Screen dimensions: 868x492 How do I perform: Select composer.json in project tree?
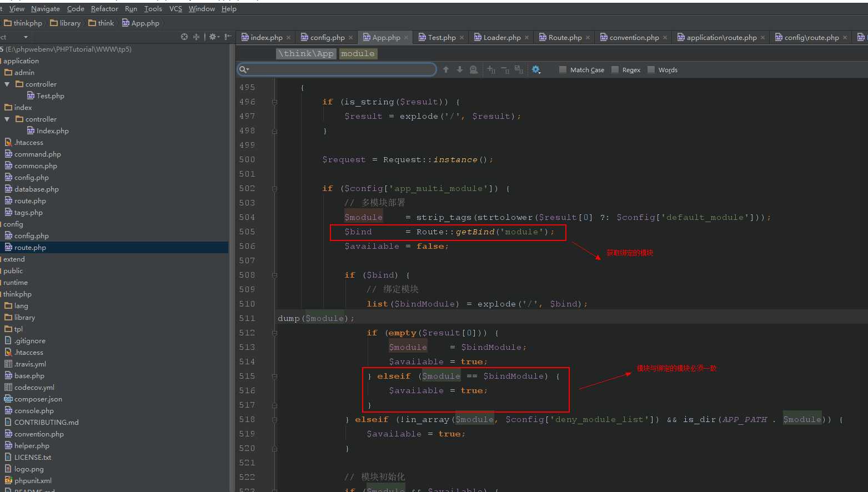(x=33, y=399)
